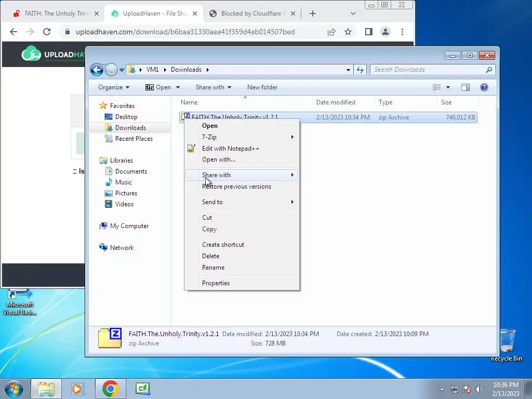Open Action Center flag icon

point(467,389)
